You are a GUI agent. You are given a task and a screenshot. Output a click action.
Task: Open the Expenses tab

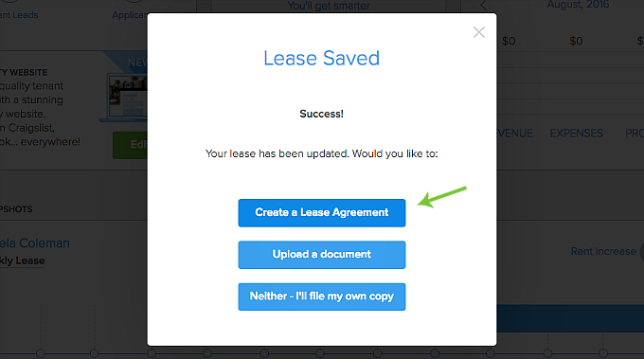pyautogui.click(x=576, y=133)
